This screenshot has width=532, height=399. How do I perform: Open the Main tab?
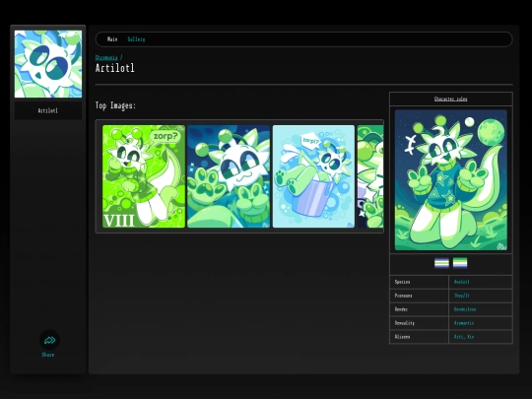pos(112,39)
